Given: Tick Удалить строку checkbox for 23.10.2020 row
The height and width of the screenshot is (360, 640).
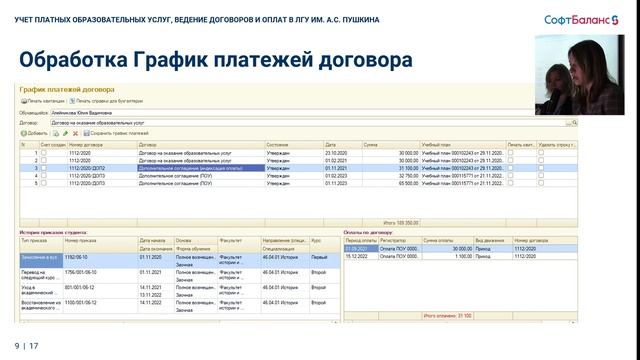Looking at the screenshot, I should coord(541,153).
